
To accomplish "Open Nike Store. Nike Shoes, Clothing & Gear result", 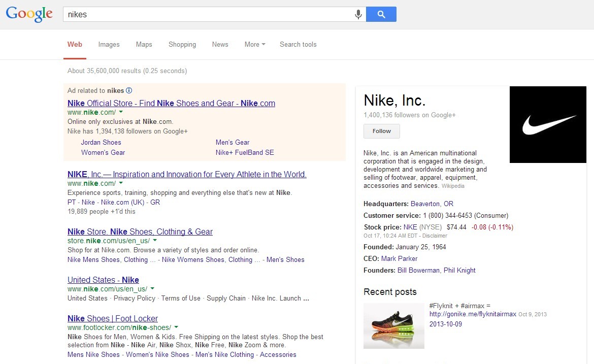I will pos(140,231).
